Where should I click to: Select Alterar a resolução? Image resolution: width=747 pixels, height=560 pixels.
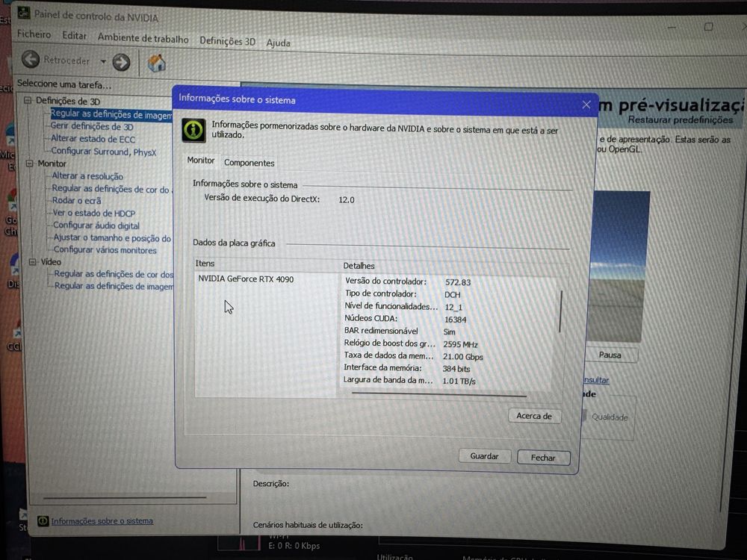(87, 176)
